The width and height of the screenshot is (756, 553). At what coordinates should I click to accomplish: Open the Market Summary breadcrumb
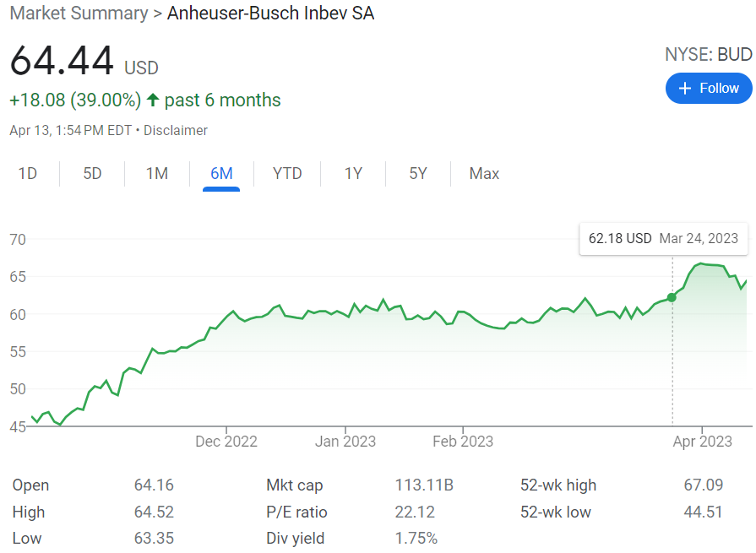[79, 13]
